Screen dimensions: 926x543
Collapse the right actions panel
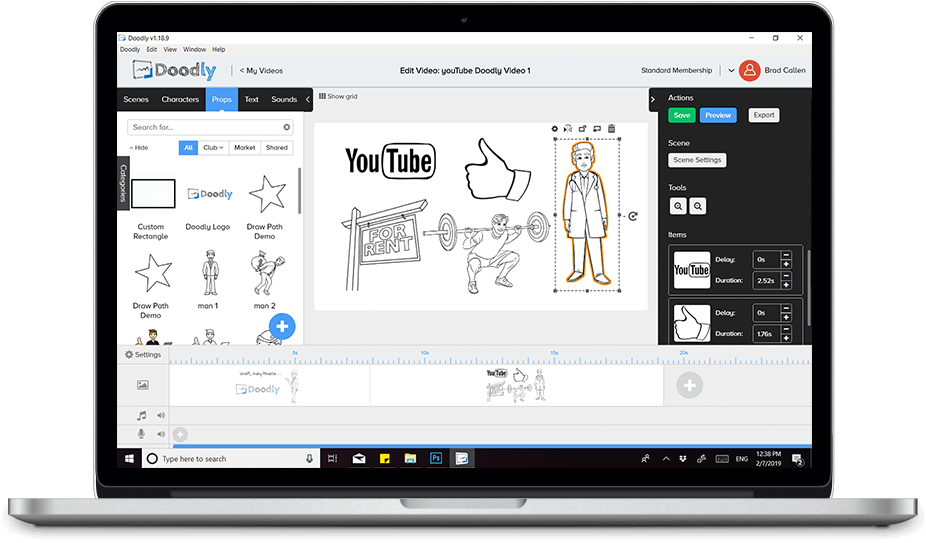(653, 99)
